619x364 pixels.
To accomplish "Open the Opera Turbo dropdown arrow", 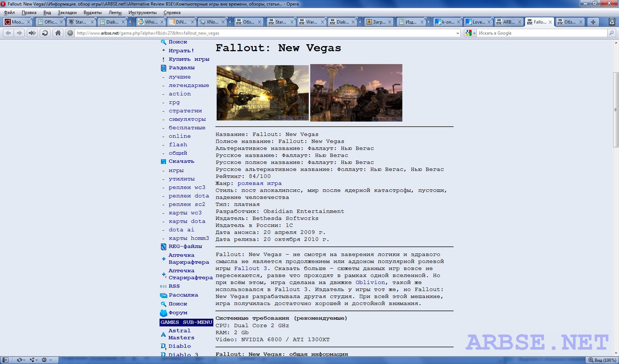I will tap(50, 360).
